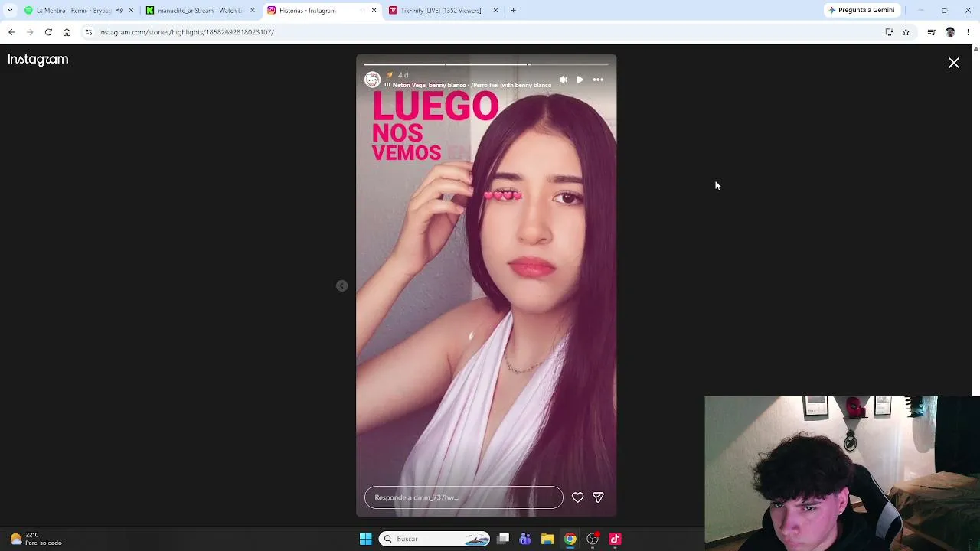Viewport: 980px width, 551px height.
Task: Open the Chrome profile avatar
Action: (x=950, y=32)
